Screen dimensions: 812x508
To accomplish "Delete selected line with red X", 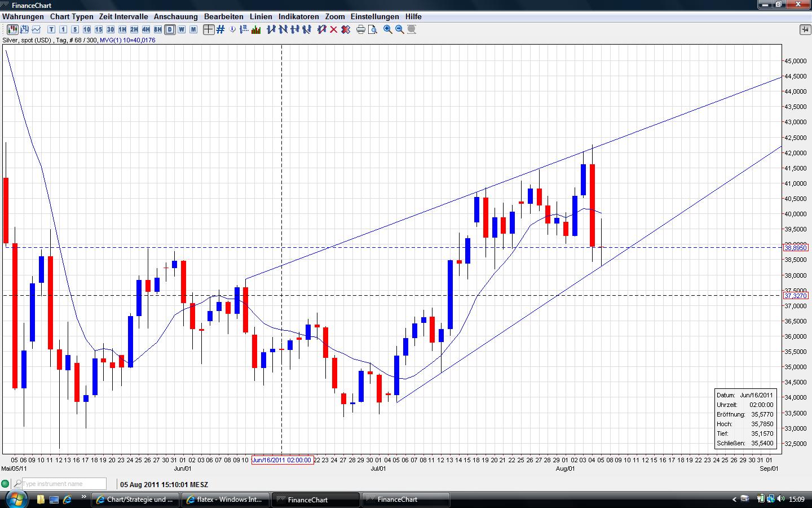I will (334, 29).
